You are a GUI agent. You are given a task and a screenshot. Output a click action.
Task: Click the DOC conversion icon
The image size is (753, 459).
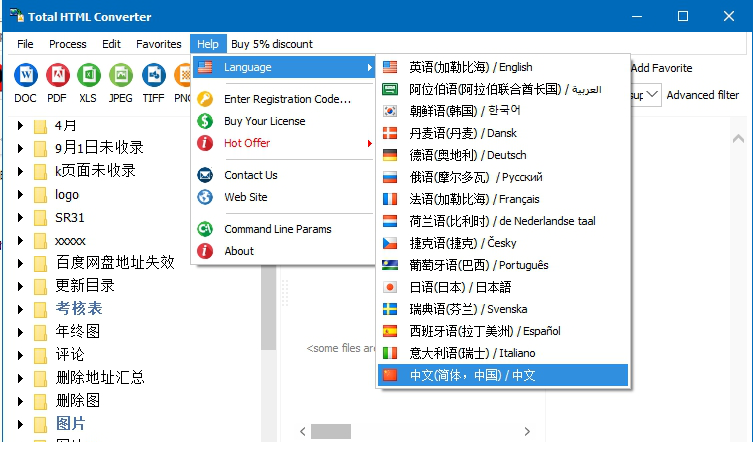pyautogui.click(x=25, y=75)
